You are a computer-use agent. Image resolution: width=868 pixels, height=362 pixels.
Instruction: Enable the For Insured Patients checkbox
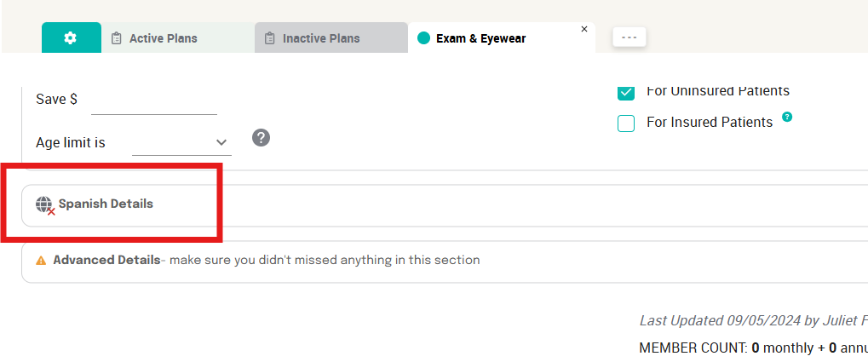[626, 124]
